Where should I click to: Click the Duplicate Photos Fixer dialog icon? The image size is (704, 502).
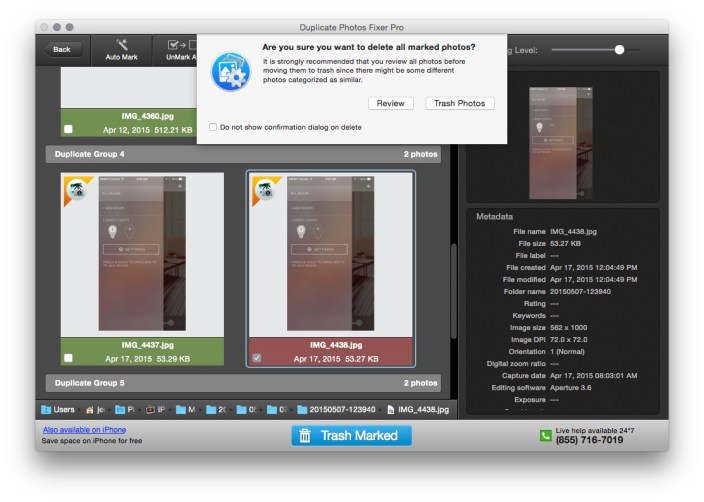(x=230, y=72)
